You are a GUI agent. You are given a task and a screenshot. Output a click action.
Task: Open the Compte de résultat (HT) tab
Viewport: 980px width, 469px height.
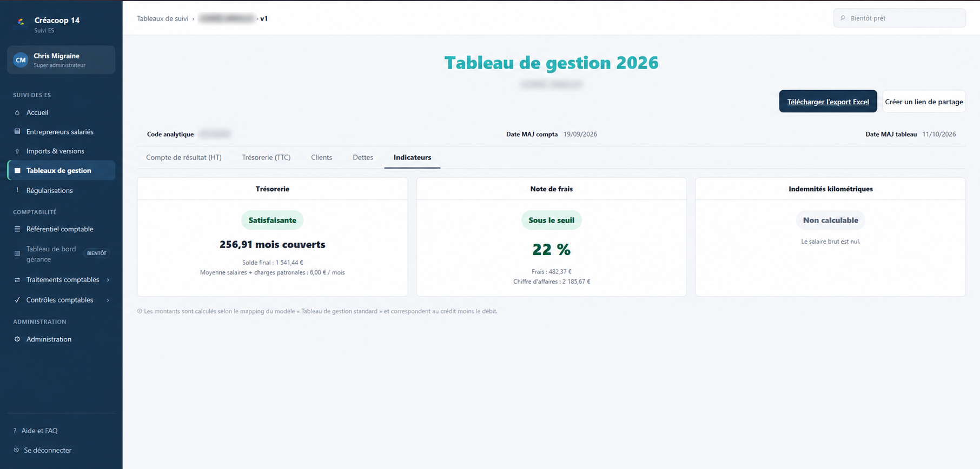pos(184,157)
